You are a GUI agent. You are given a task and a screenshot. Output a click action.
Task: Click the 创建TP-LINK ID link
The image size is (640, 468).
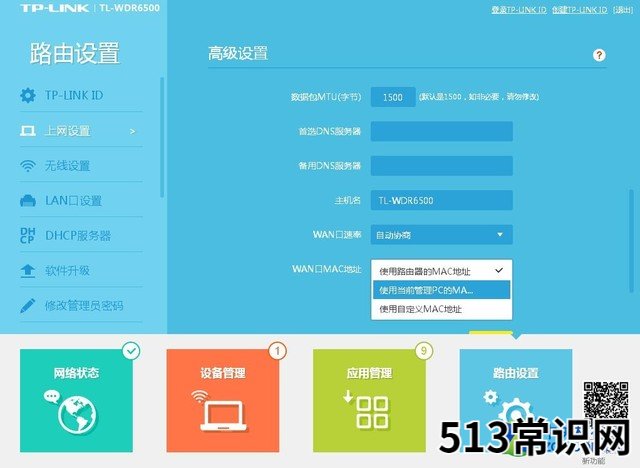[x=580, y=10]
